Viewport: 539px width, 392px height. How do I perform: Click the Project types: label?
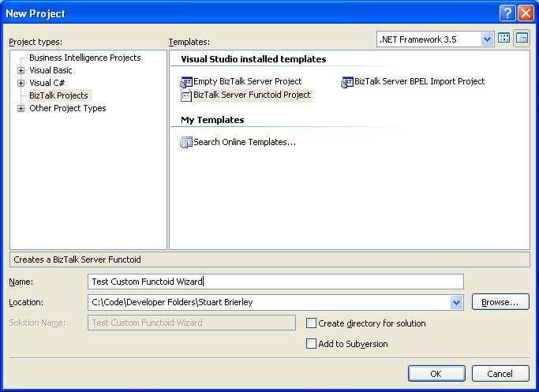click(36, 42)
